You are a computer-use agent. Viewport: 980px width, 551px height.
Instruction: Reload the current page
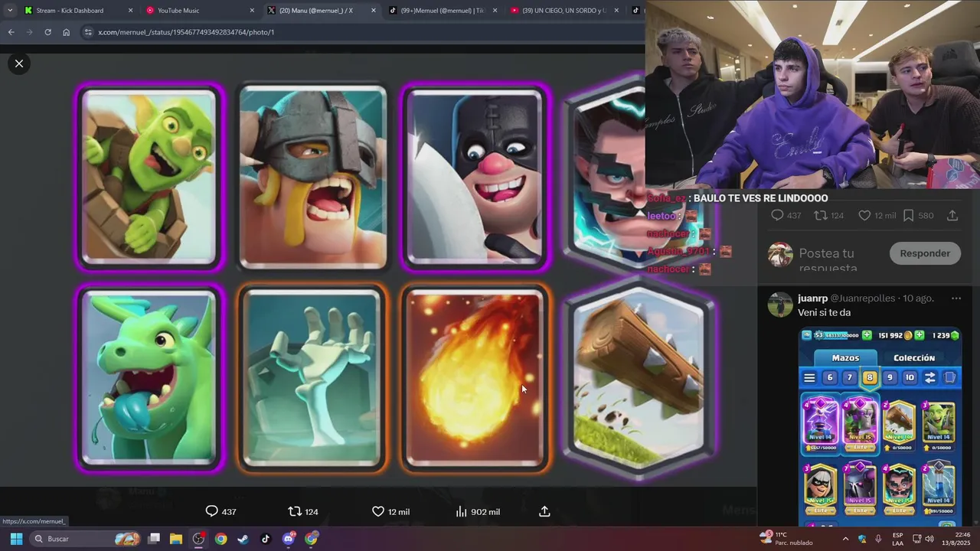pyautogui.click(x=47, y=32)
